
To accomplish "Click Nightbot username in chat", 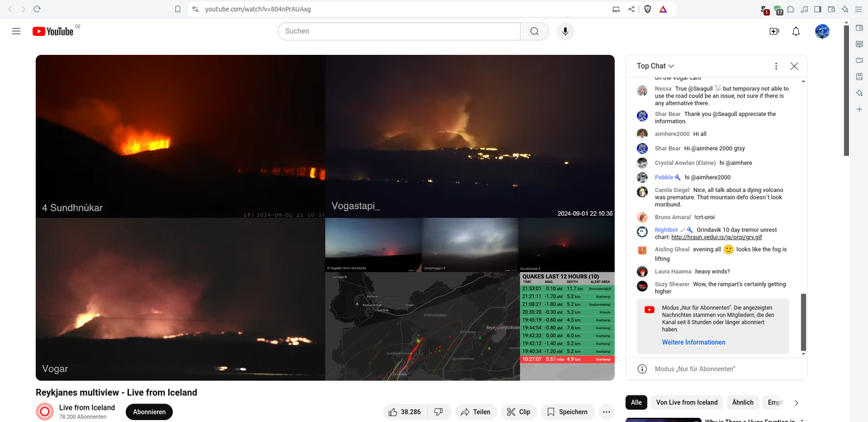I will click(666, 230).
